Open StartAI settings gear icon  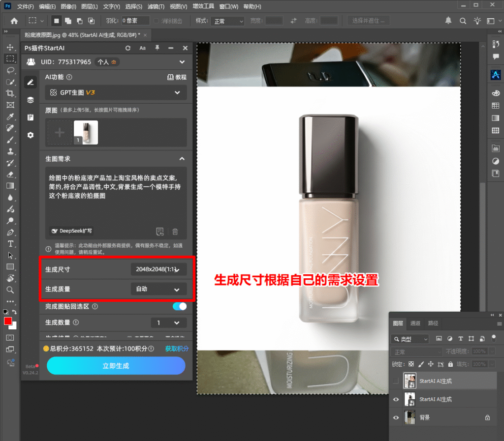[31, 135]
